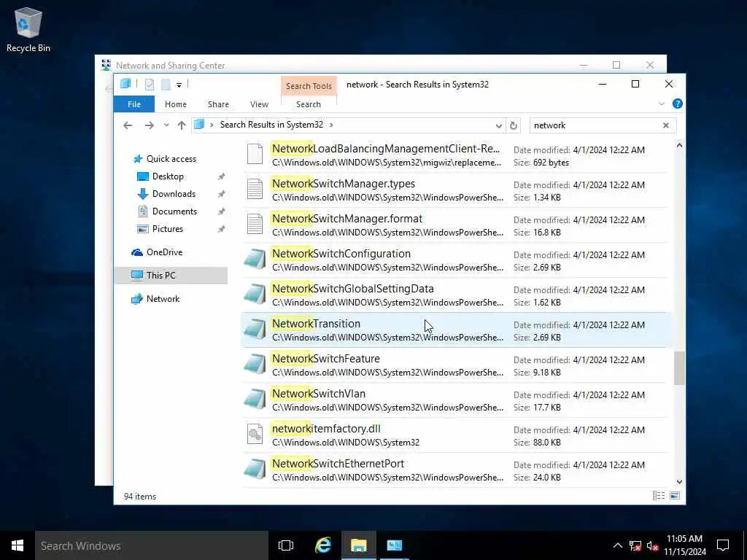Click the Explorer window system icon
This screenshot has height=560, width=747.
coord(125,84)
